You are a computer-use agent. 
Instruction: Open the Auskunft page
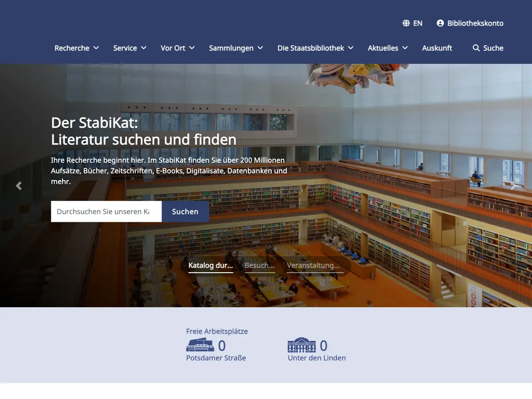tap(437, 48)
